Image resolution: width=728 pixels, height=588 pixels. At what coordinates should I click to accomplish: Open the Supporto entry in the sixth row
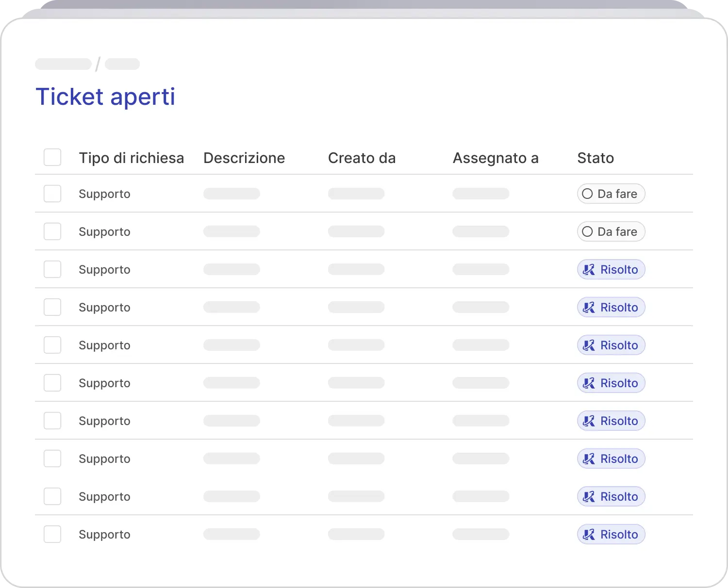coord(104,383)
